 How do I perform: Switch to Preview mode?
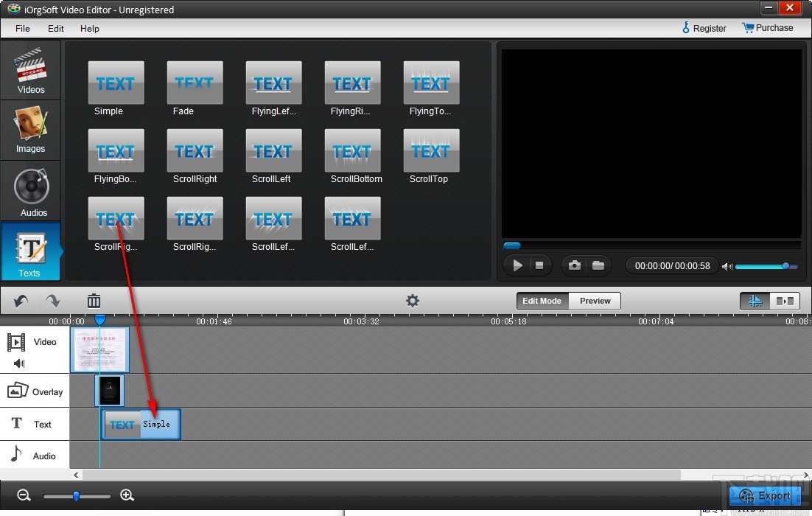coord(595,301)
